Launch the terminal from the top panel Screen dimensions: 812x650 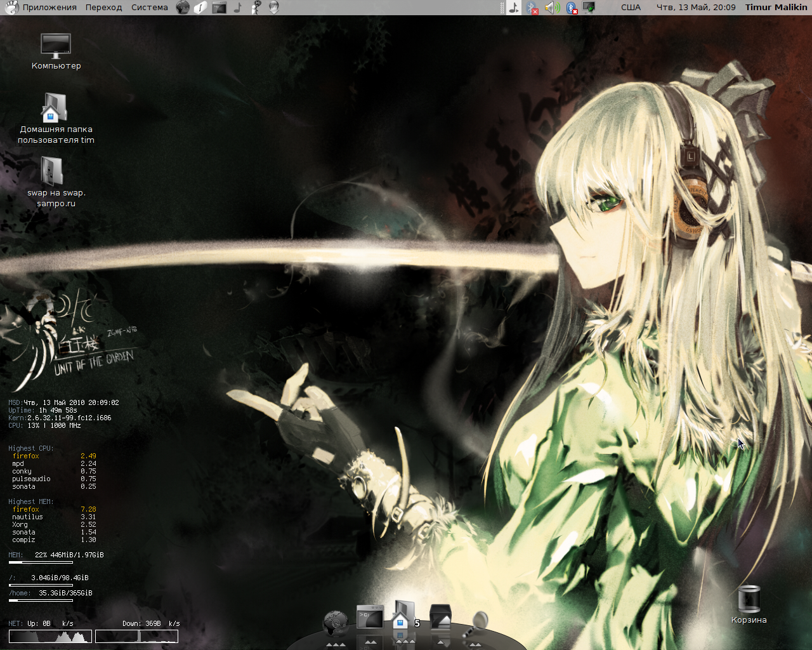[x=219, y=8]
